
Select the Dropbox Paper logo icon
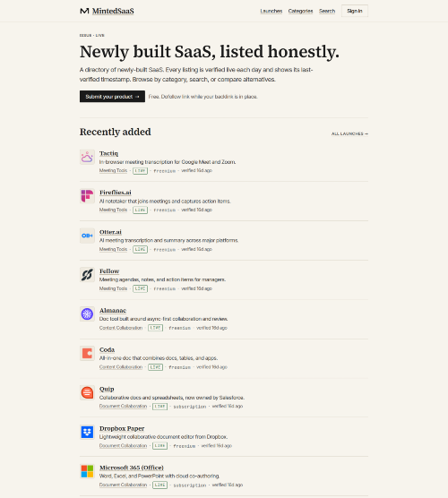87,433
